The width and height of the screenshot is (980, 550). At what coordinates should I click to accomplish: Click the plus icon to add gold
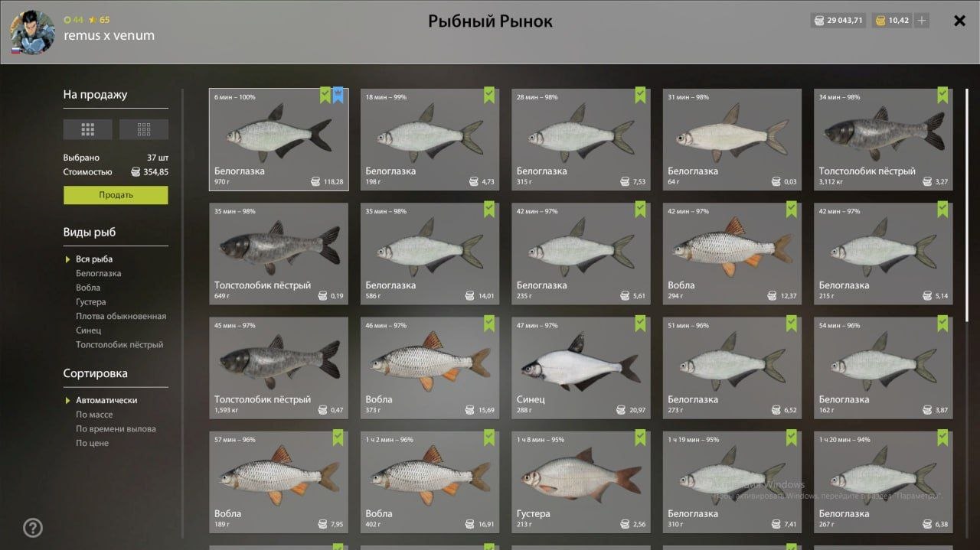tap(922, 21)
